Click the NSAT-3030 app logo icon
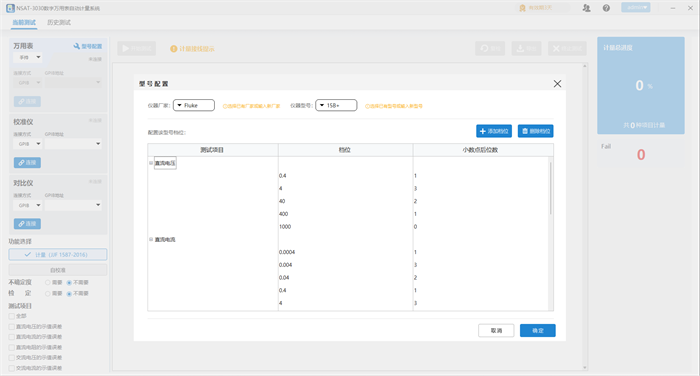The width and height of the screenshot is (700, 376). click(10, 8)
